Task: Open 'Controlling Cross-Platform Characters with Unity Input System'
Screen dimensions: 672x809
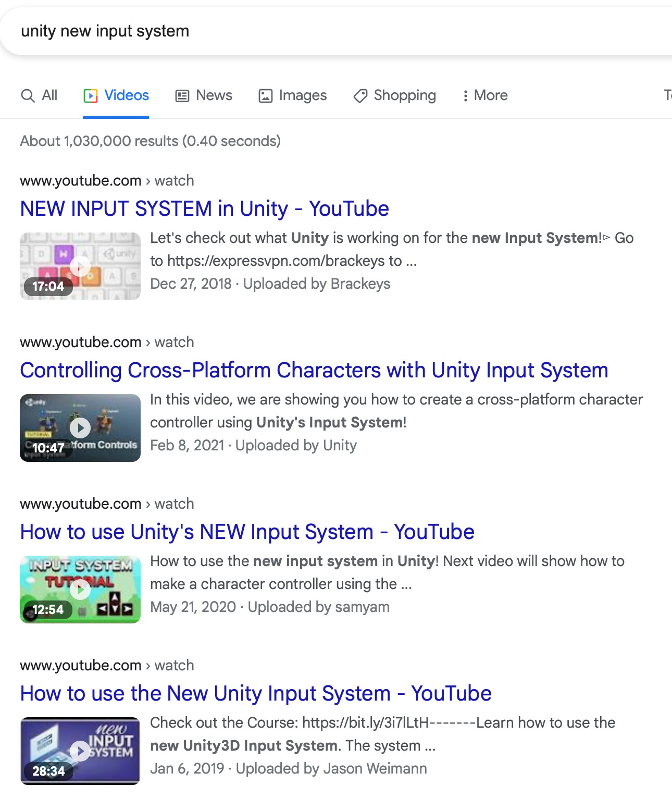Action: pos(314,370)
